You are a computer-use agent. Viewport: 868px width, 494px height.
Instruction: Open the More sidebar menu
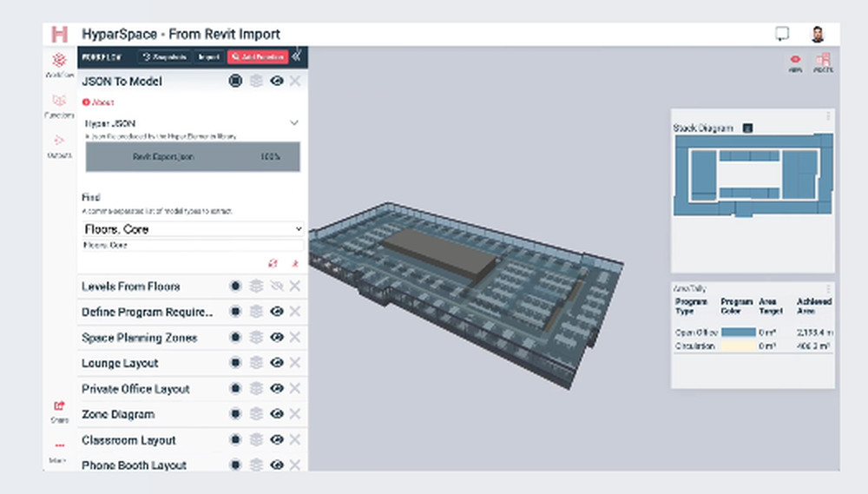pyautogui.click(x=59, y=451)
